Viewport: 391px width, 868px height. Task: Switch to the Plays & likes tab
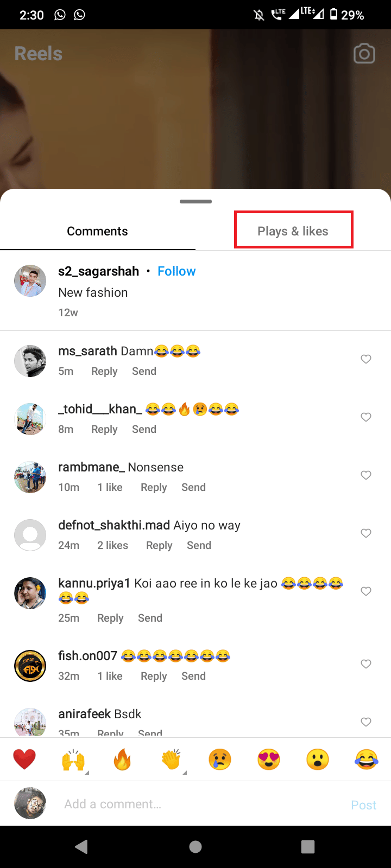tap(293, 231)
